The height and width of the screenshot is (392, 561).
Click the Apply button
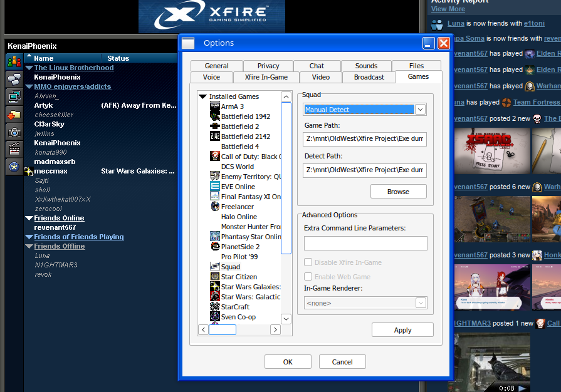click(x=402, y=330)
